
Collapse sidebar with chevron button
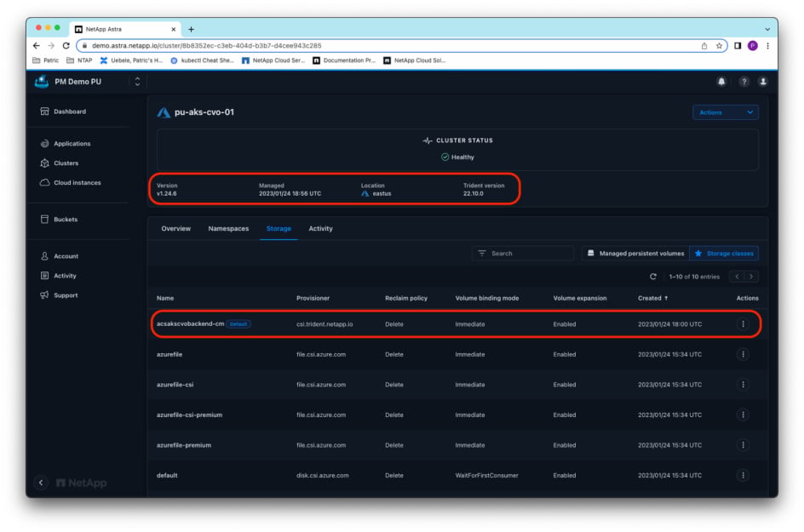click(41, 483)
